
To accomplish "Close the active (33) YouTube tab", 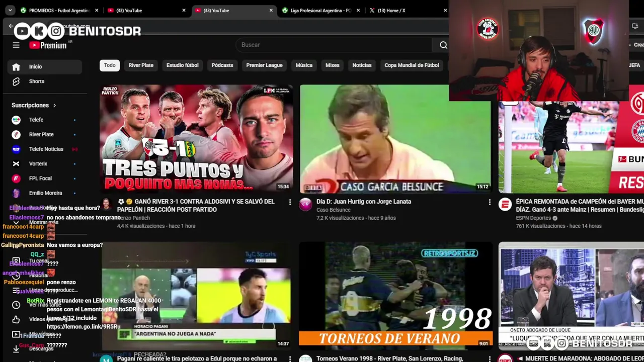I will tap(271, 11).
